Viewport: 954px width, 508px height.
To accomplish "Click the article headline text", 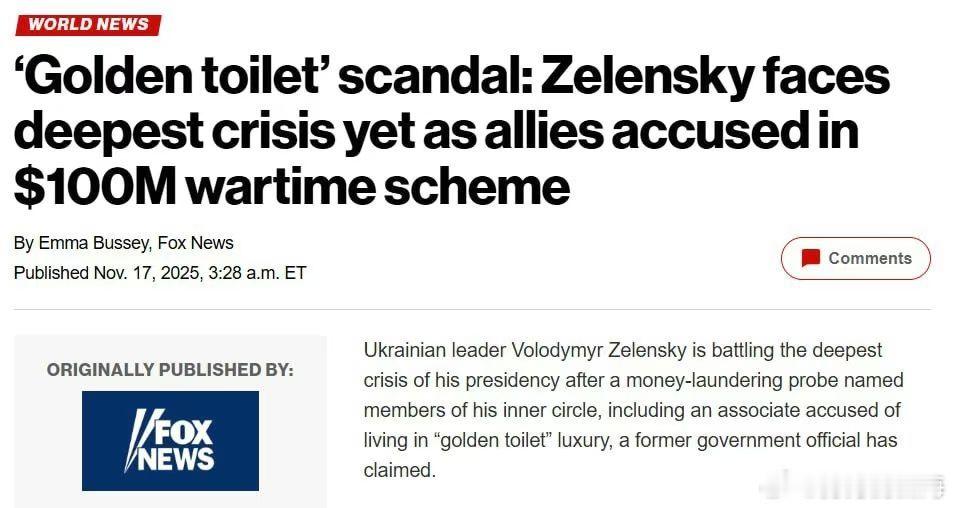I will [450, 130].
